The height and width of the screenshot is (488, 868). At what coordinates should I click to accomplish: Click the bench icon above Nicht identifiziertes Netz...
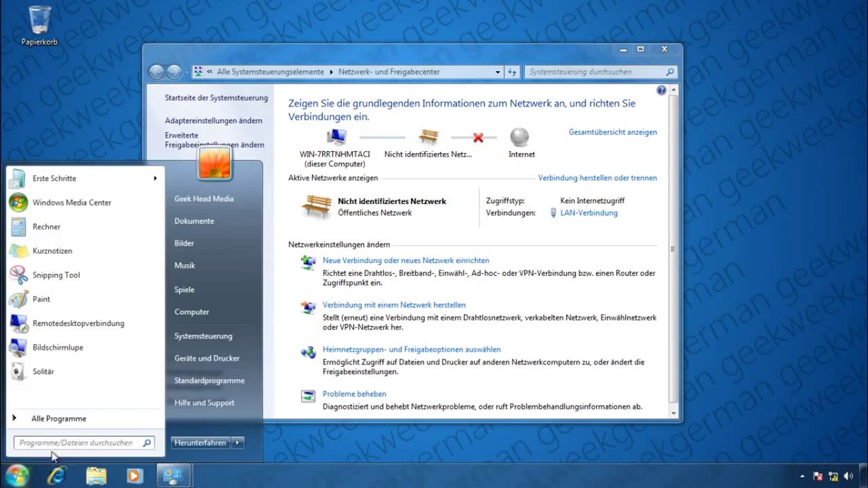click(x=429, y=138)
